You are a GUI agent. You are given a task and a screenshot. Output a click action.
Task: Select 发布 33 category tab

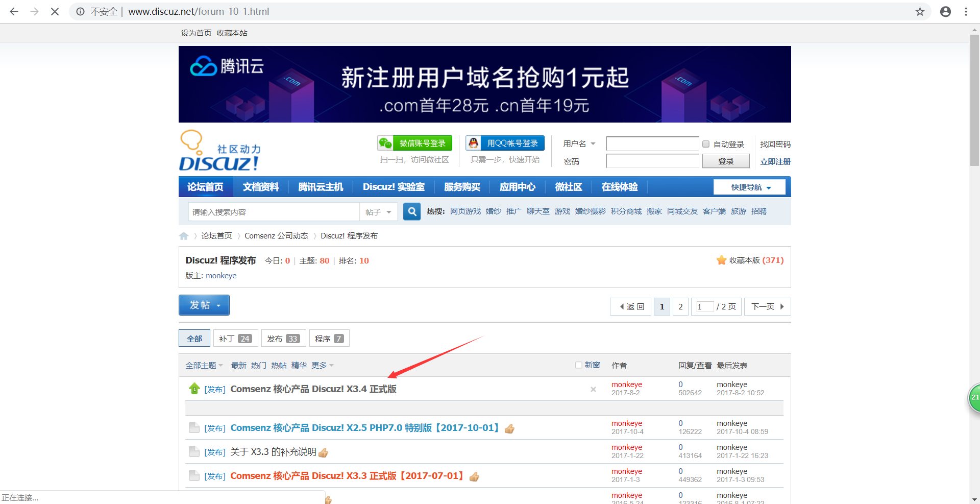tap(283, 339)
